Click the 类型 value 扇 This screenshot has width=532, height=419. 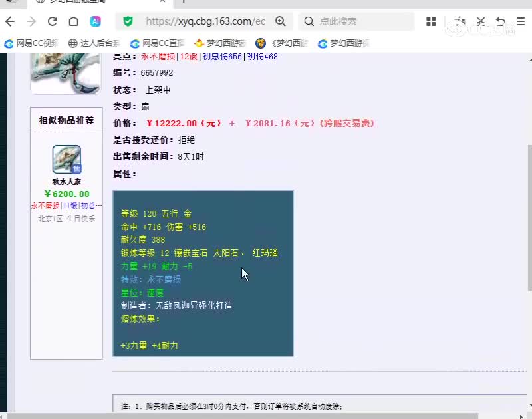pos(145,107)
